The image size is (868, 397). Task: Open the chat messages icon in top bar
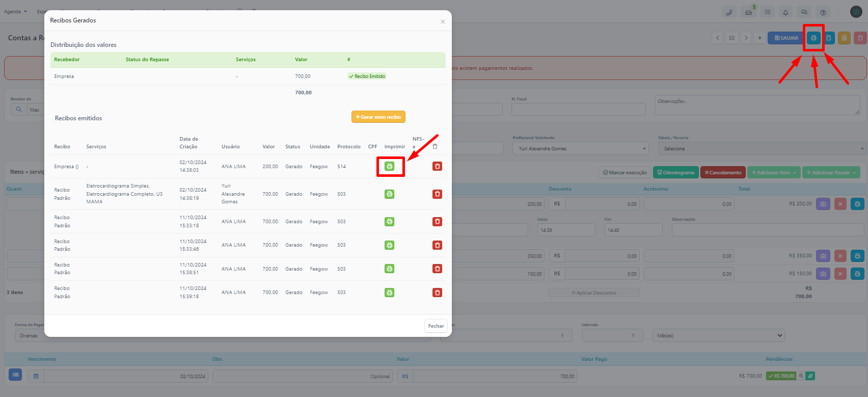coord(804,12)
